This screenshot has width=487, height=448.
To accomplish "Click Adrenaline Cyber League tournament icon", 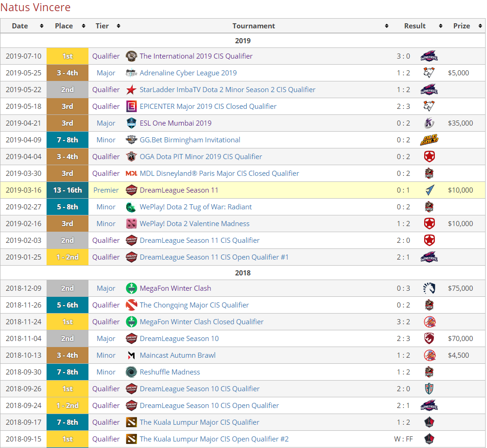I will [x=131, y=73].
